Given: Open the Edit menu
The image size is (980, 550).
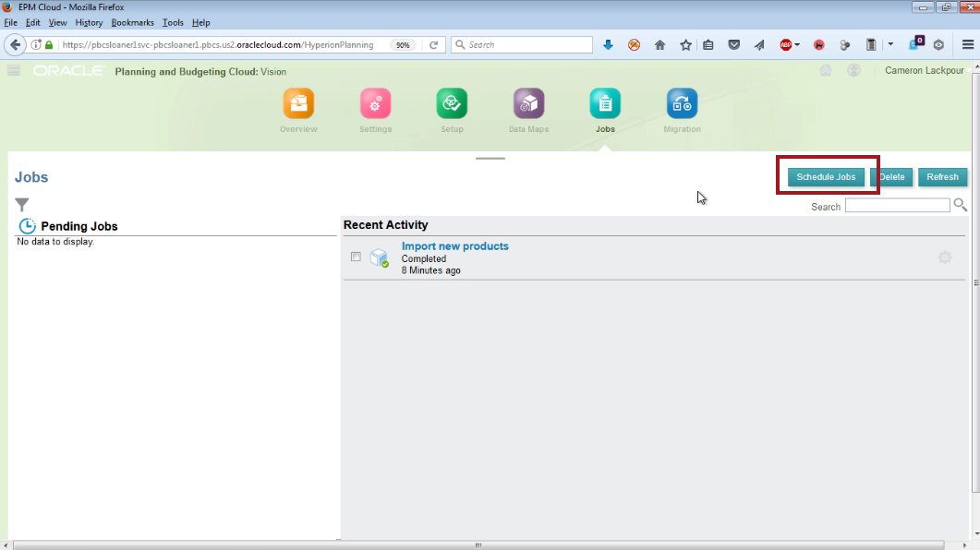Looking at the screenshot, I should tap(32, 22).
